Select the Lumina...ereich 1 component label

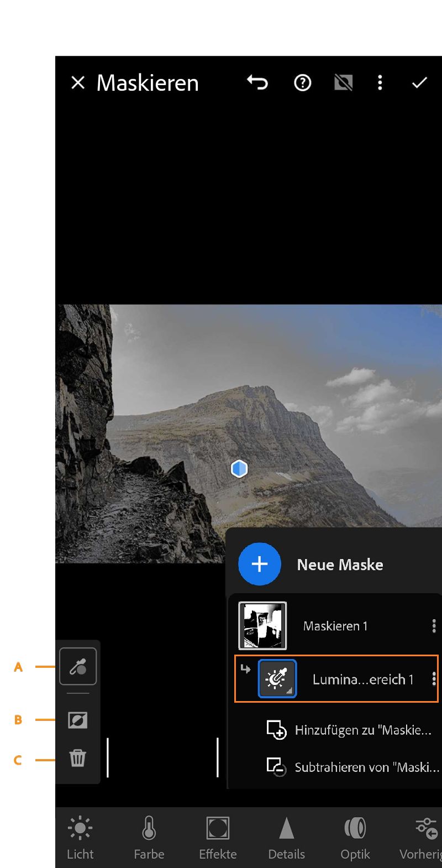click(363, 679)
